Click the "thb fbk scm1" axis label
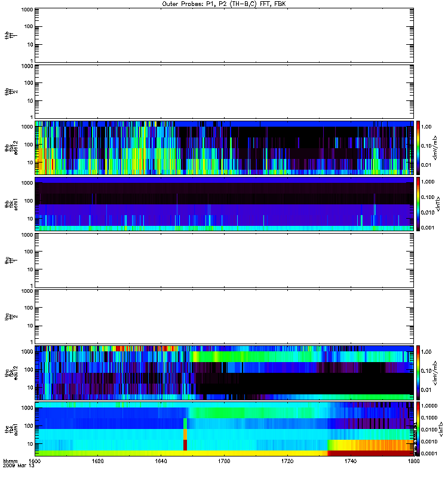 [x=11, y=204]
